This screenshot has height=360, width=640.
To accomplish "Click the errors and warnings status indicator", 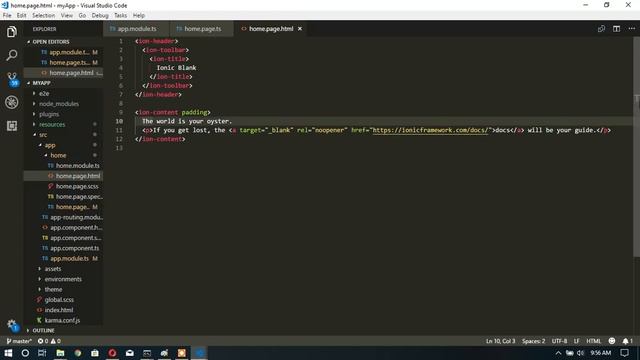I will tap(49, 341).
